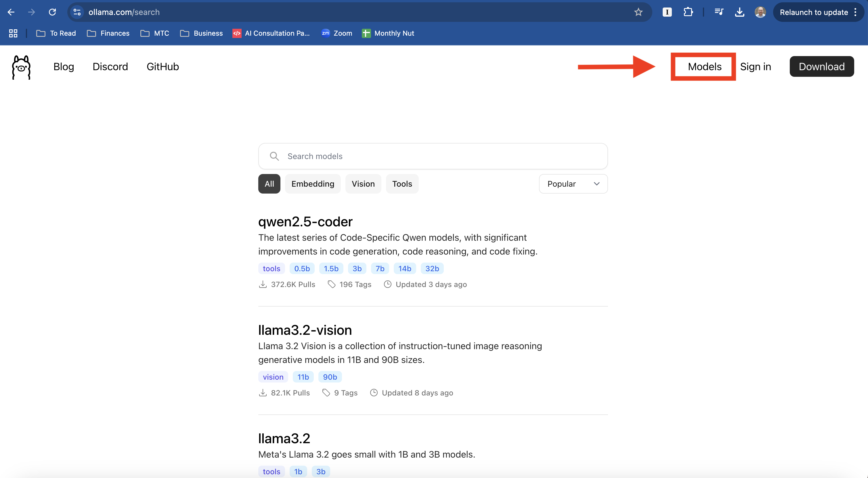Open the Business bookmark folder
Screen dimensions: 868x478
[201, 33]
